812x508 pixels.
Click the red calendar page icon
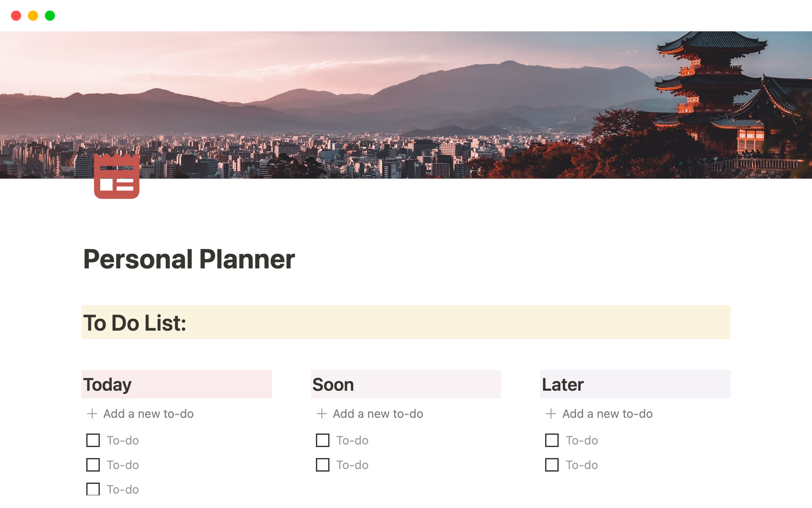(117, 176)
